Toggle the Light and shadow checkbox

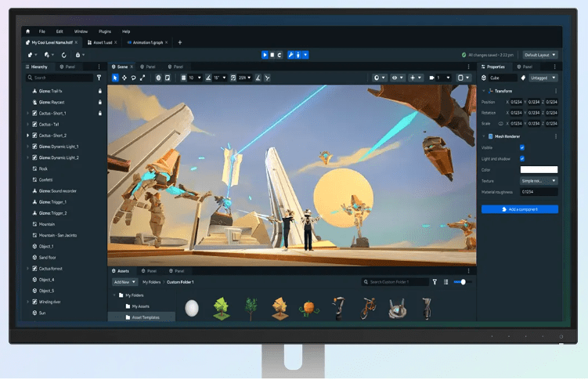coord(522,158)
